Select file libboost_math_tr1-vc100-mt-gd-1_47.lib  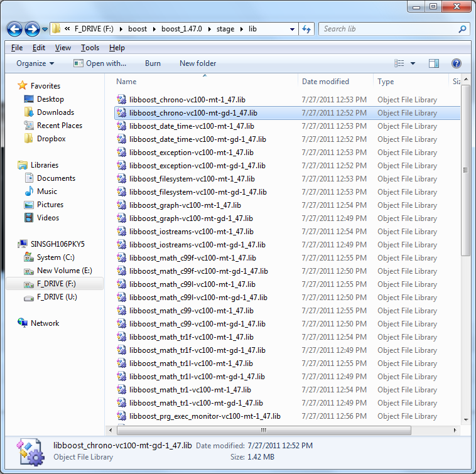tap(196, 403)
